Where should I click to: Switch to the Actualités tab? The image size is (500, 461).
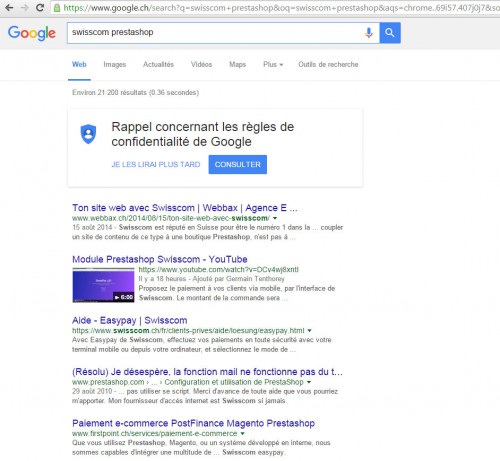tap(158, 64)
